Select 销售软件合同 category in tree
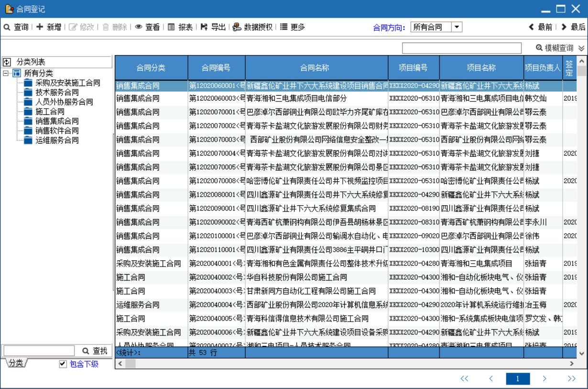The image size is (588, 389). [x=57, y=131]
